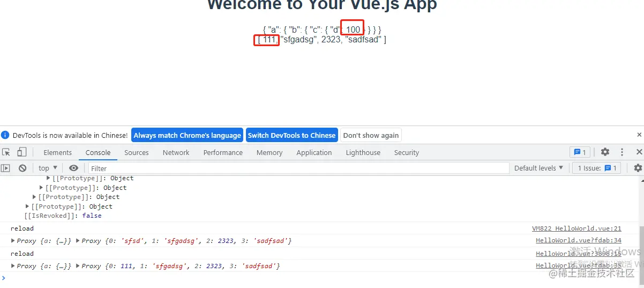
Task: Switch to the Performance tab
Action: pyautogui.click(x=223, y=152)
